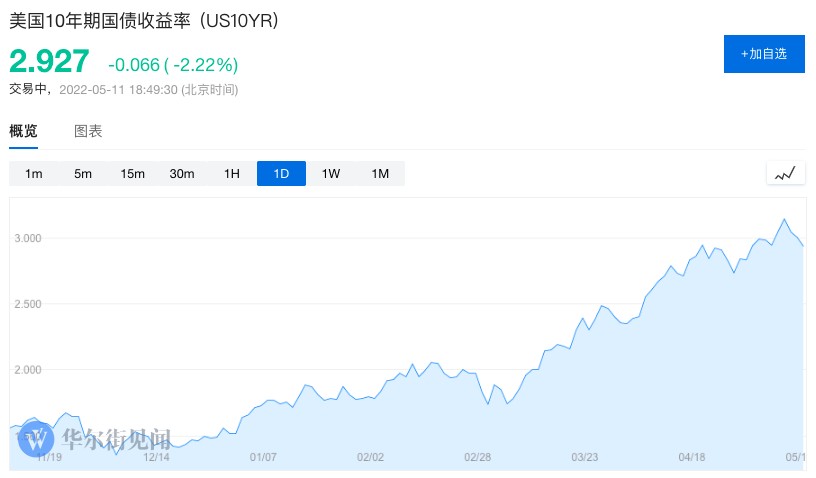Click the +加自选 watchlist button
Image resolution: width=816 pixels, height=478 pixels.
click(x=764, y=54)
